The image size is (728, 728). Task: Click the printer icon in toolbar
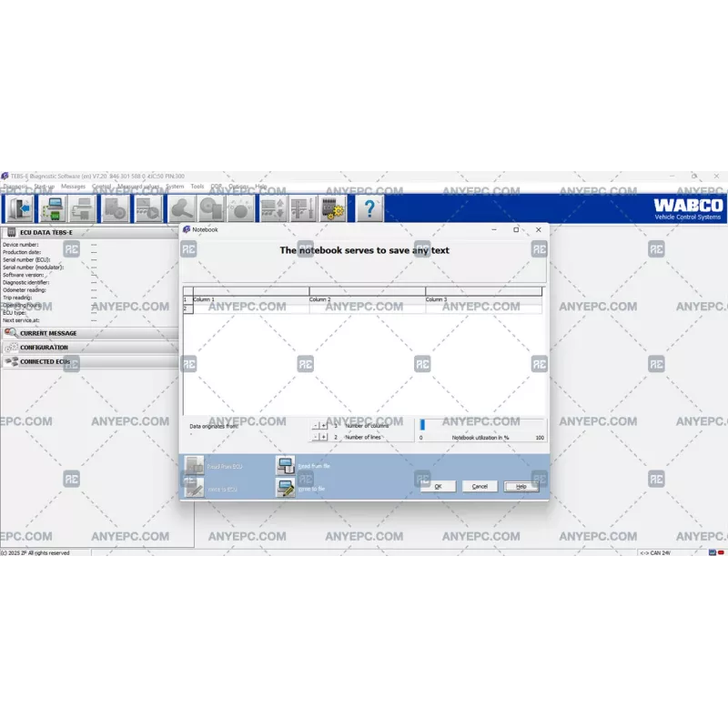(x=83, y=208)
